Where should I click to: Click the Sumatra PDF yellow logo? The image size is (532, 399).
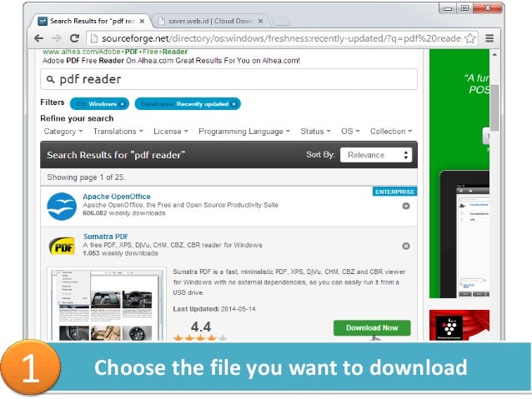[x=62, y=247]
